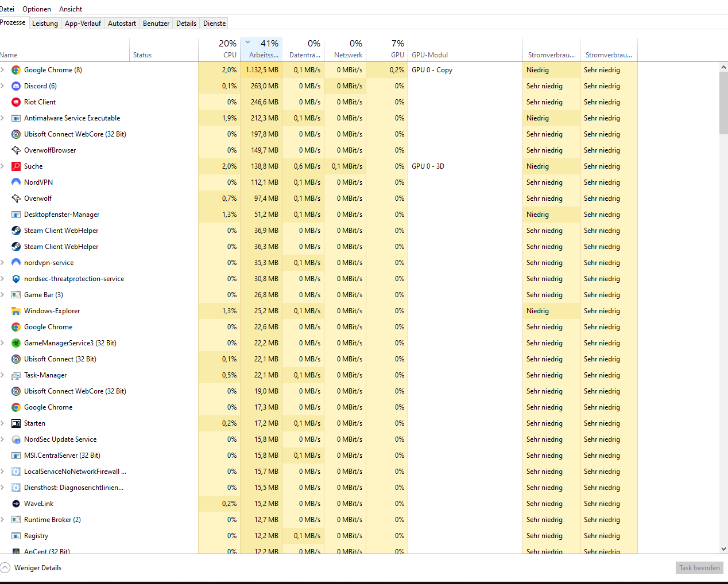The width and height of the screenshot is (728, 584).
Task: Click the scrollbar up arrow
Action: (723, 67)
